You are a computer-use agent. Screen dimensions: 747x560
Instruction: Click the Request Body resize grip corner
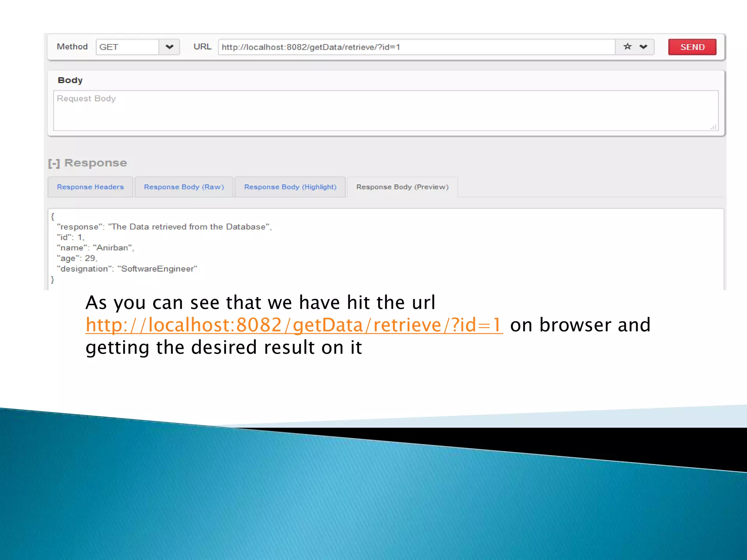(x=714, y=127)
